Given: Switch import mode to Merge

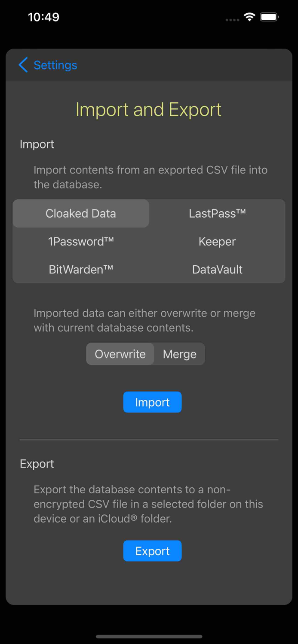Looking at the screenshot, I should pos(179,354).
